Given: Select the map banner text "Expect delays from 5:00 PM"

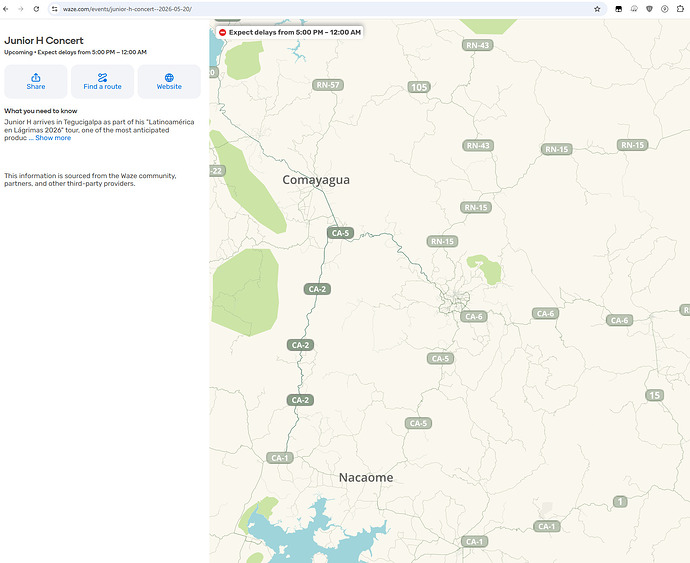Looking at the screenshot, I should [x=270, y=32].
